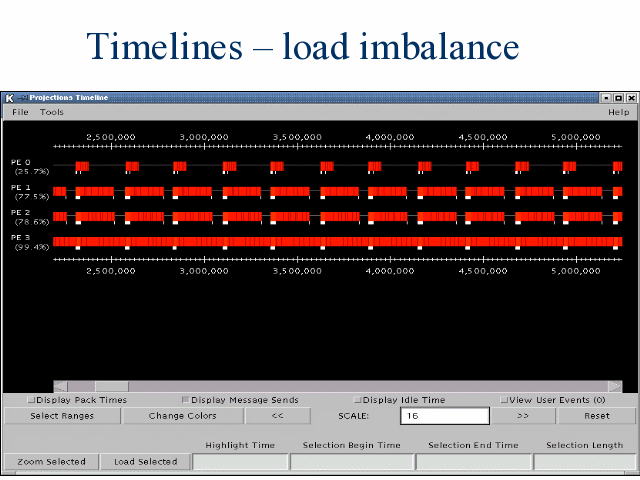Viewport: 640px width, 480px height.
Task: Toggle View User Events checkbox
Action: [504, 400]
